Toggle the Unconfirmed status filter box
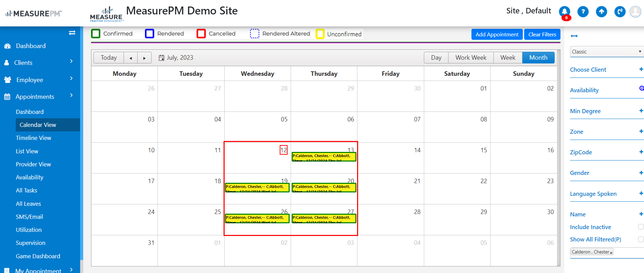Image resolution: width=644 pixels, height=273 pixels. click(x=320, y=34)
